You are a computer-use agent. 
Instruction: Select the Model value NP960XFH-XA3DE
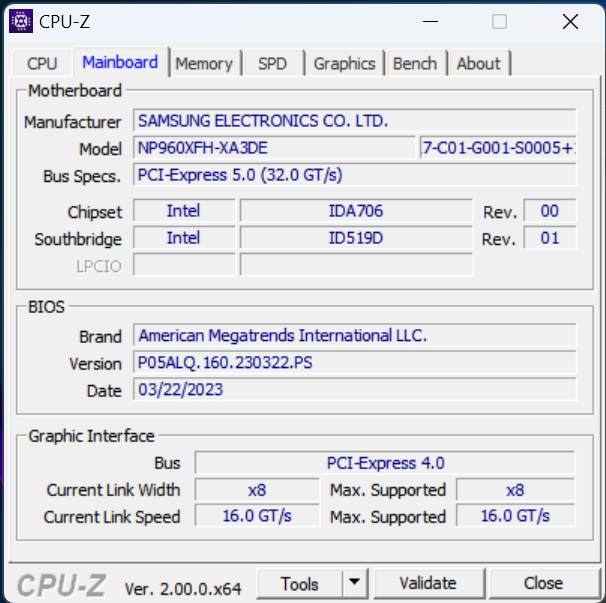[x=274, y=148]
